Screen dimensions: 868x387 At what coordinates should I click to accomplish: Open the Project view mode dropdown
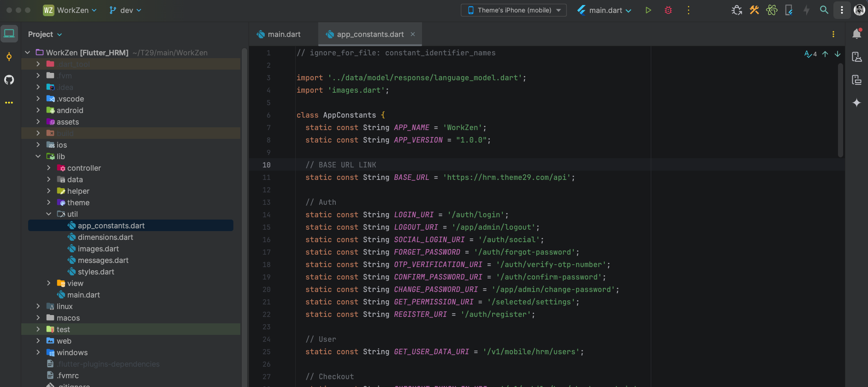click(45, 34)
